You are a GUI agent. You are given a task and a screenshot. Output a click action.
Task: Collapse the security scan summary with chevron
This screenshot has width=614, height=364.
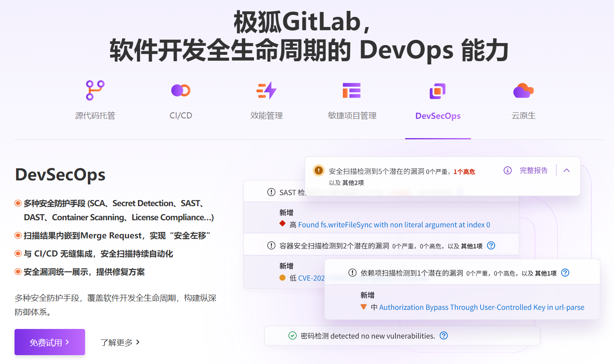coord(566,170)
